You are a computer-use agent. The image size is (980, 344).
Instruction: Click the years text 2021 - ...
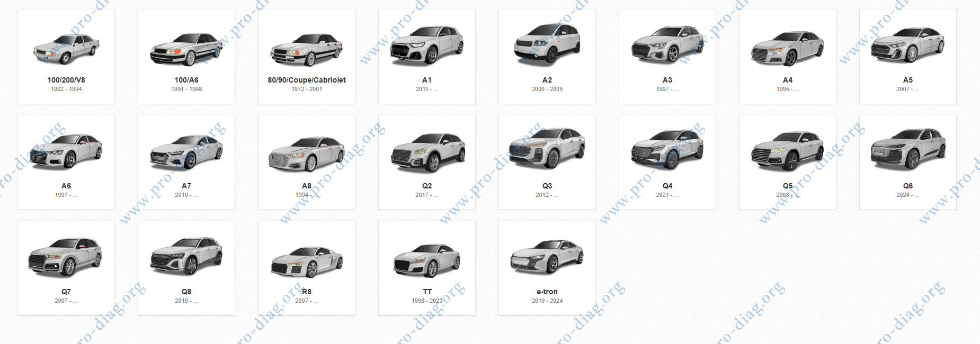[667, 195]
